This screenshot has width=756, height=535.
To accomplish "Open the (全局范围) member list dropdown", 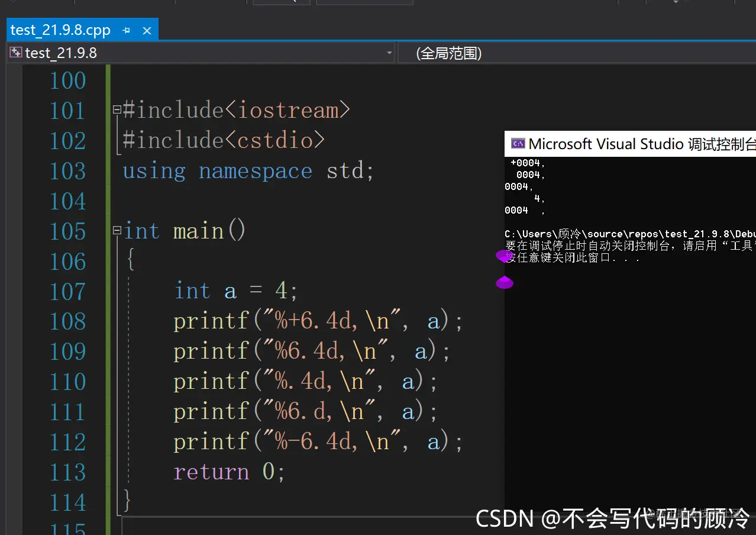I will click(x=578, y=53).
